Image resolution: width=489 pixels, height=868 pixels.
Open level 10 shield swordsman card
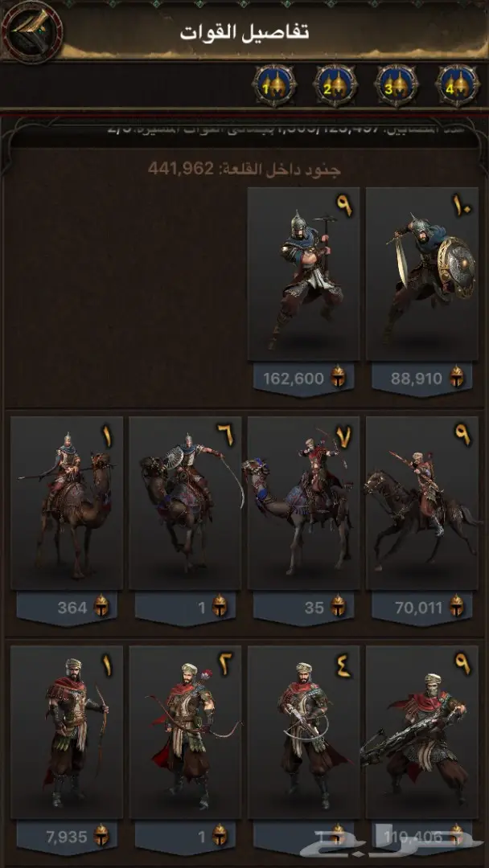tap(422, 274)
